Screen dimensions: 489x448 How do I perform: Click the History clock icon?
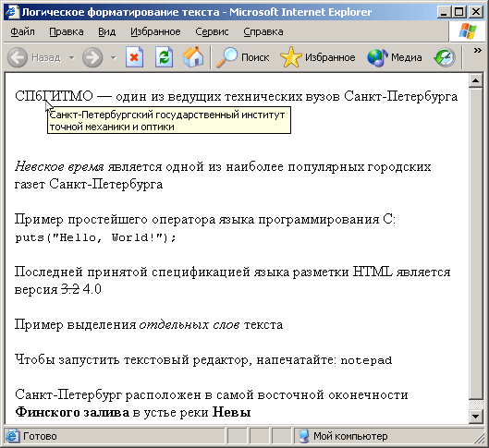[445, 57]
